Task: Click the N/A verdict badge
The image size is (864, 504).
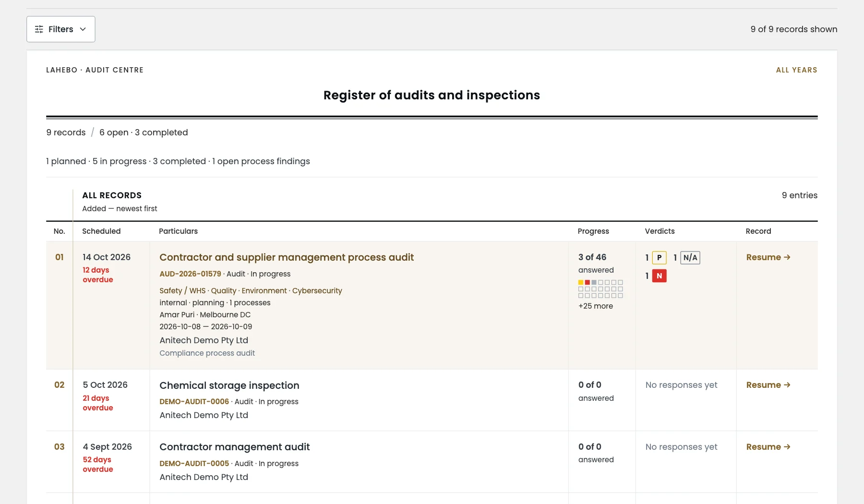Action: (690, 258)
